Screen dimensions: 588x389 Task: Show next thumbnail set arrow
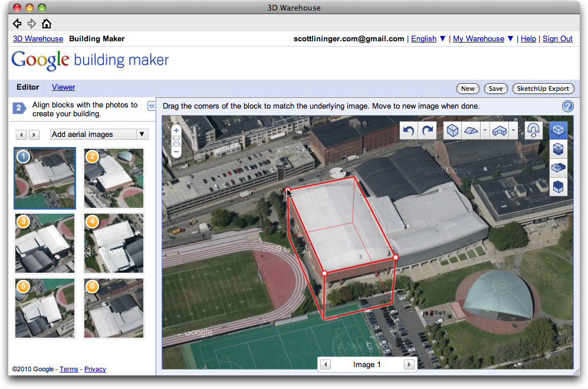tap(34, 135)
